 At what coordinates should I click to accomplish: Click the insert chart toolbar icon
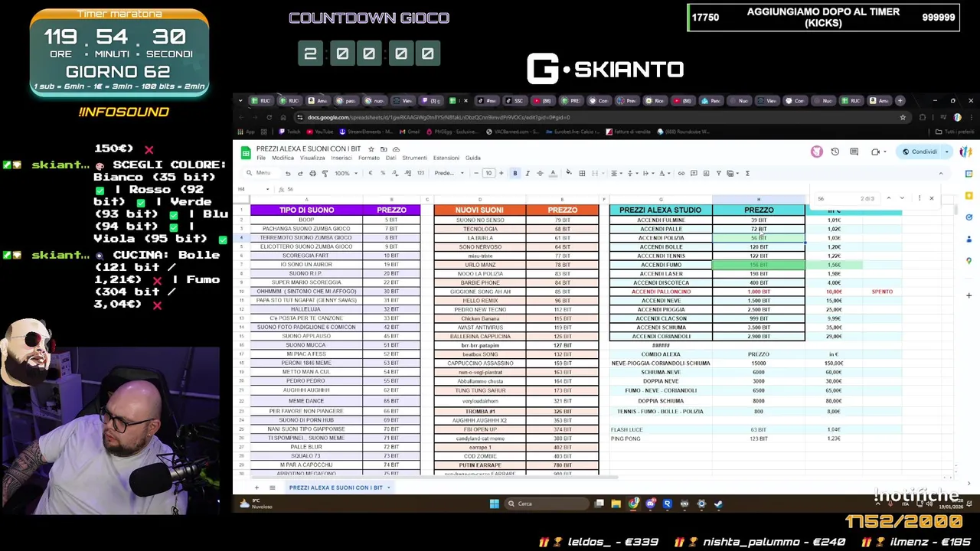(707, 173)
